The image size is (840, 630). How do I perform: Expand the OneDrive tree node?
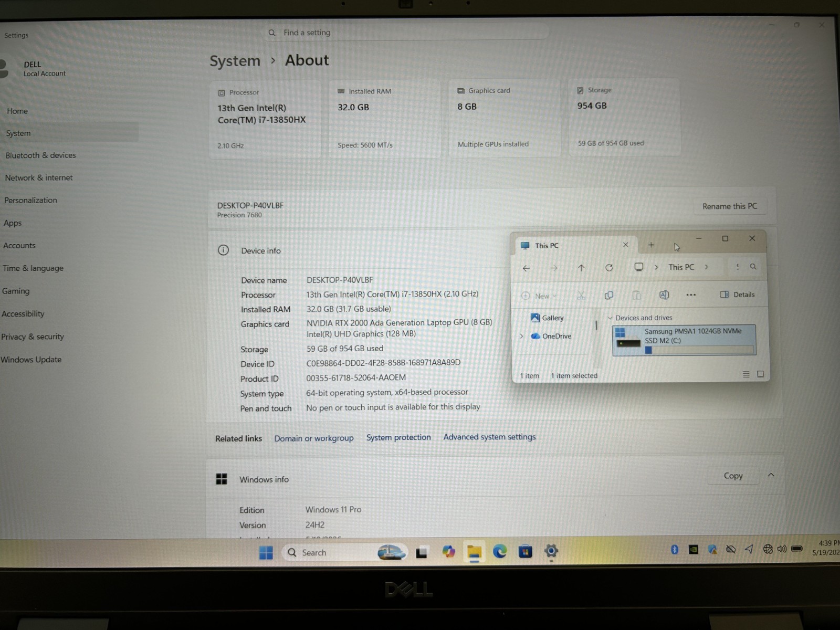click(521, 337)
